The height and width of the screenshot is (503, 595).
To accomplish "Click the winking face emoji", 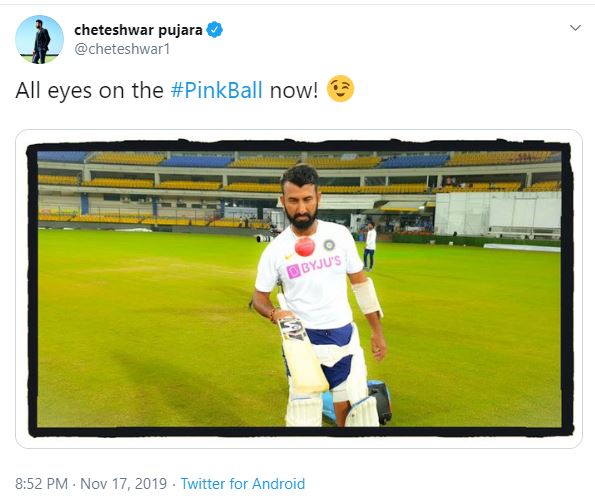I will 340,88.
